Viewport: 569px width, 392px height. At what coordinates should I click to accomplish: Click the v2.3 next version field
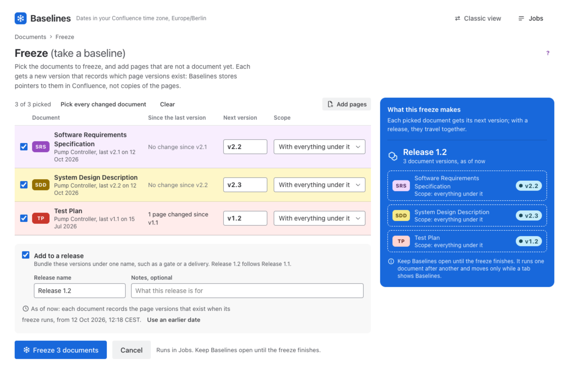coord(245,185)
